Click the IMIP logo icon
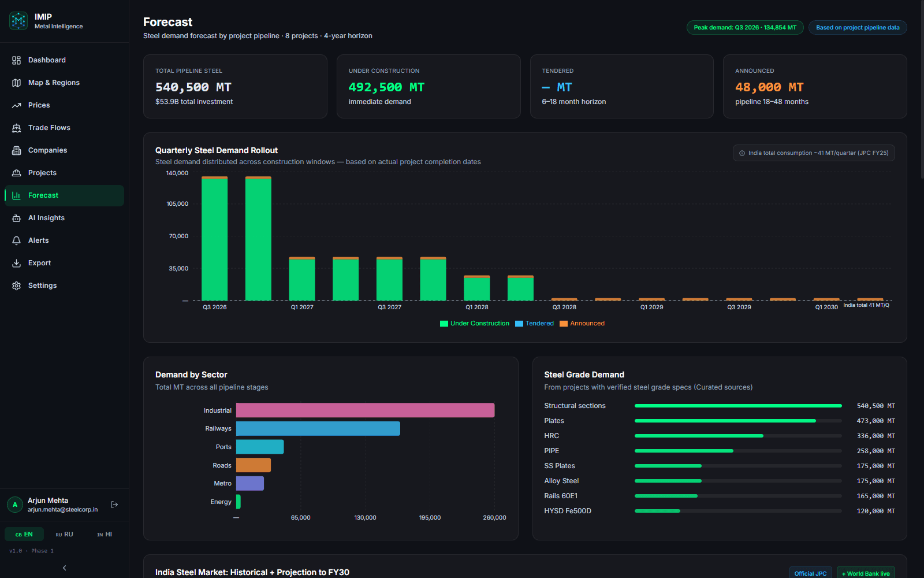The width and height of the screenshot is (924, 578). tap(18, 21)
